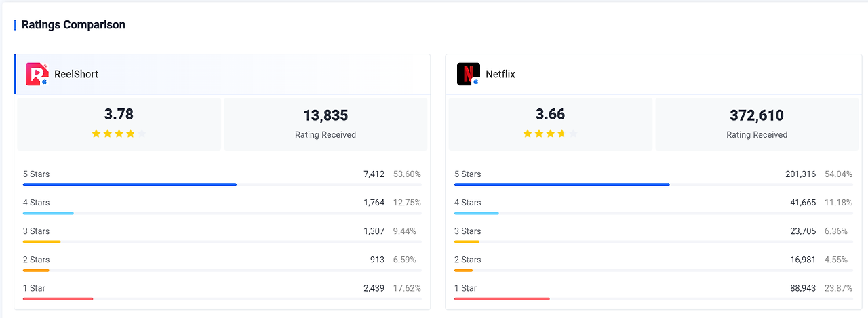This screenshot has width=868, height=318.
Task: Click the ReelShort 1 Star red bar
Action: tap(58, 298)
